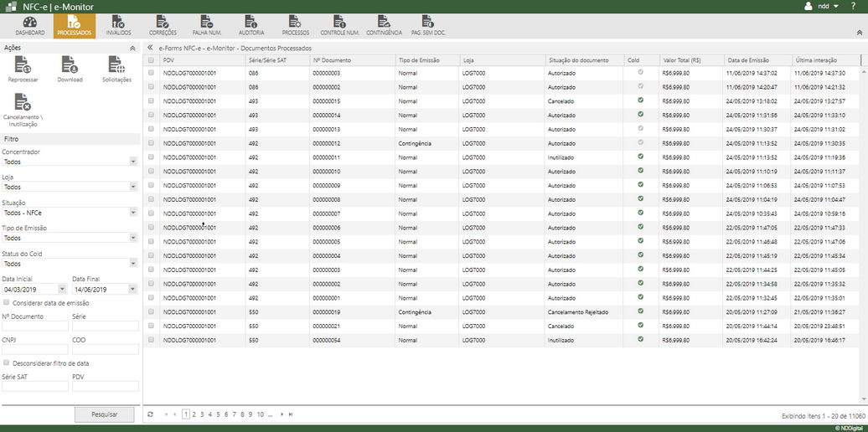
Task: Enable Considerar data de emissão checkbox
Action: [7, 303]
